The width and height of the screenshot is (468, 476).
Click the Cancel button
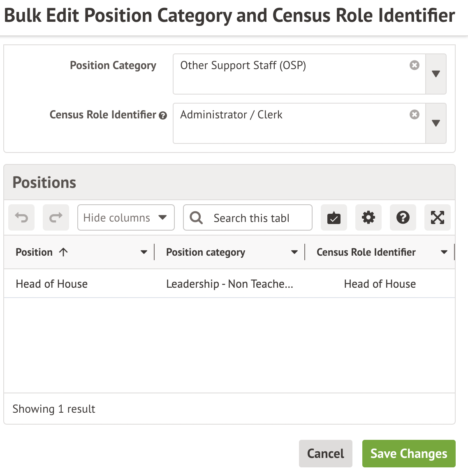tap(326, 453)
